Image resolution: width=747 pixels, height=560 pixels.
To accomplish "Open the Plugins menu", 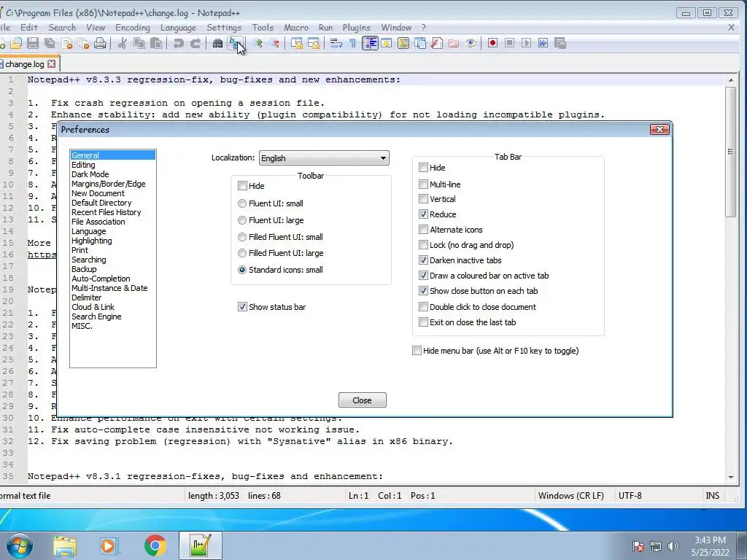I will [356, 28].
